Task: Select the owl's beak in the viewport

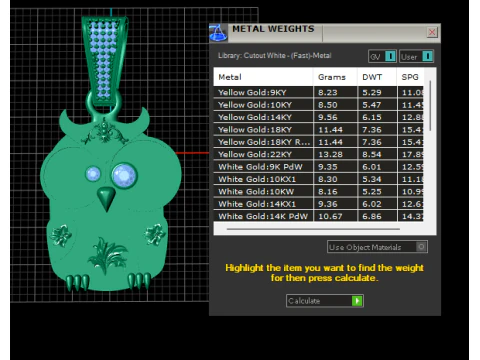Action: point(106,199)
